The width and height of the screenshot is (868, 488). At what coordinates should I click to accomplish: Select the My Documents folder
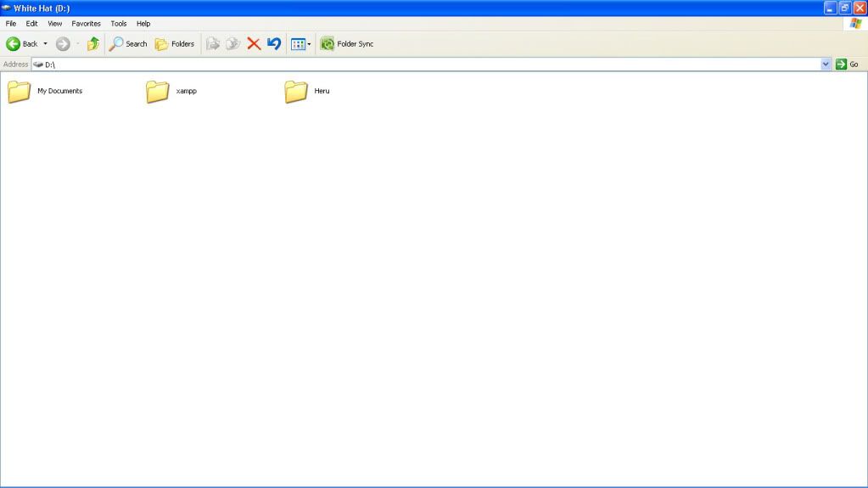click(20, 92)
